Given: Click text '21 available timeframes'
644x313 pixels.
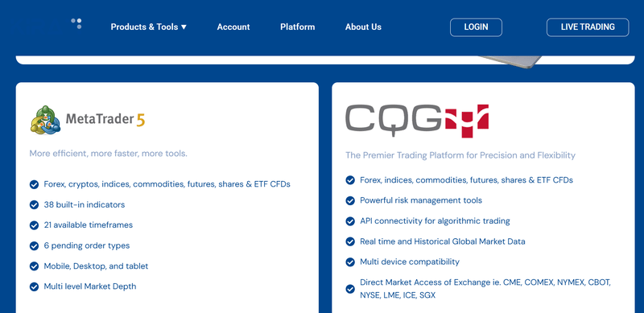Looking at the screenshot, I should (89, 225).
